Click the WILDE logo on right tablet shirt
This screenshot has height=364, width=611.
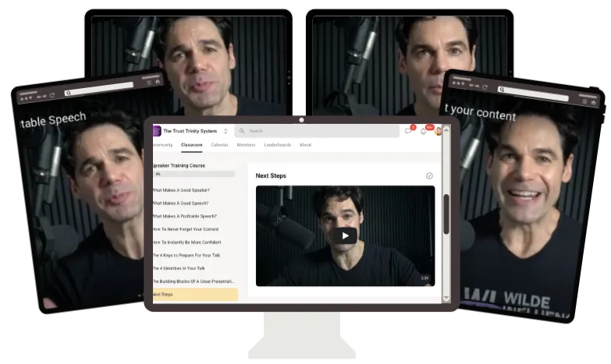(x=527, y=301)
